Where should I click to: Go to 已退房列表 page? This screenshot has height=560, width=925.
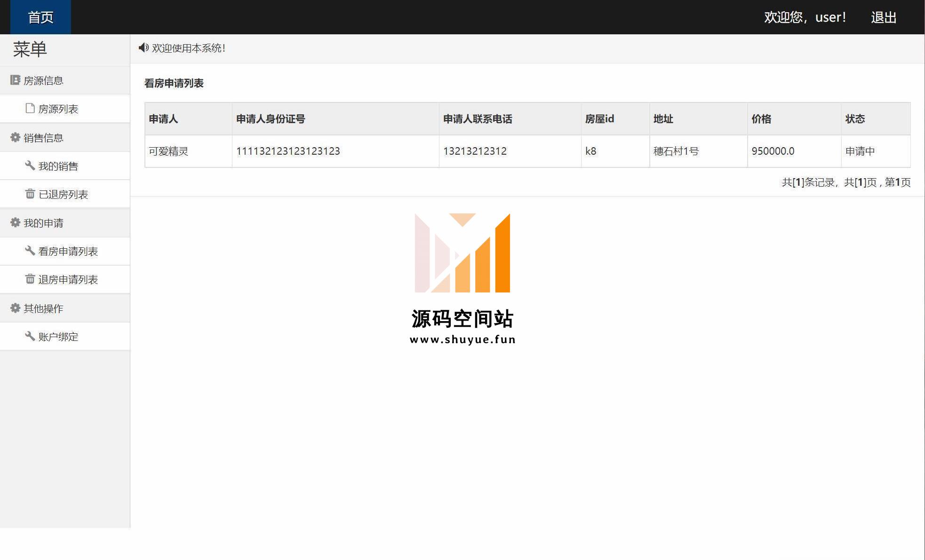click(65, 194)
